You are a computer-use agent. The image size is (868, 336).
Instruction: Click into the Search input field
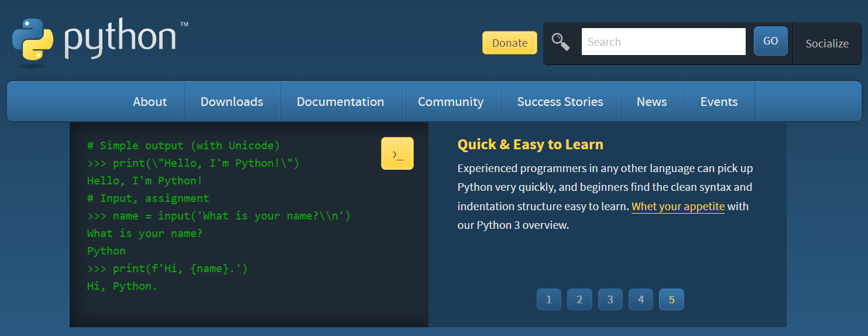664,42
